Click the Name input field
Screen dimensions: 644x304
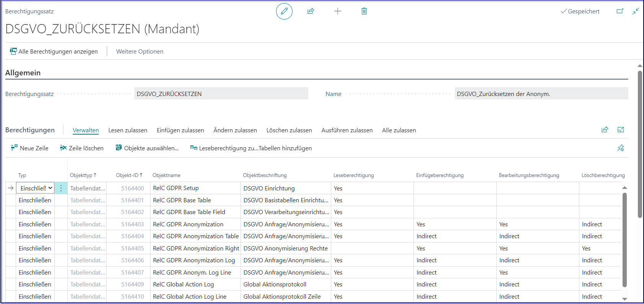(x=541, y=94)
